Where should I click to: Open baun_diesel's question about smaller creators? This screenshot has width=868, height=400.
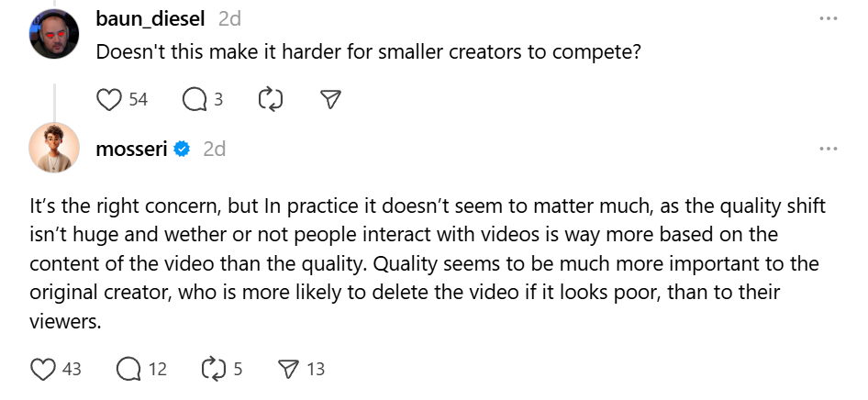tap(367, 53)
